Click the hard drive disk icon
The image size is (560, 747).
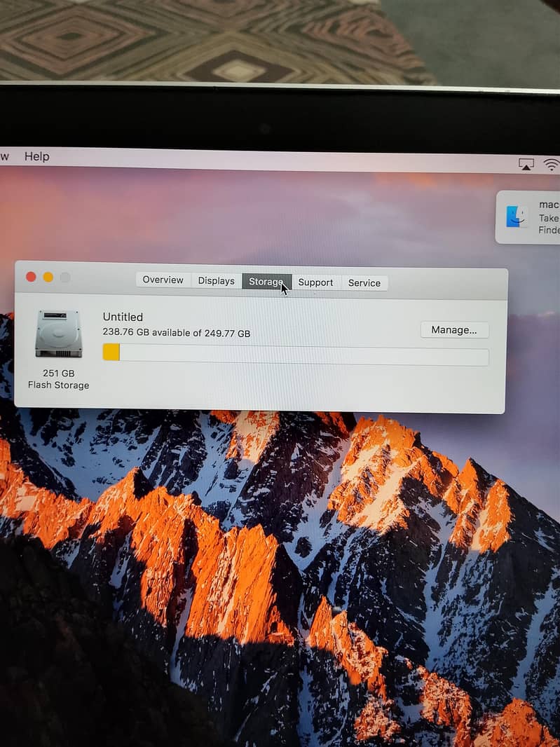(x=59, y=334)
